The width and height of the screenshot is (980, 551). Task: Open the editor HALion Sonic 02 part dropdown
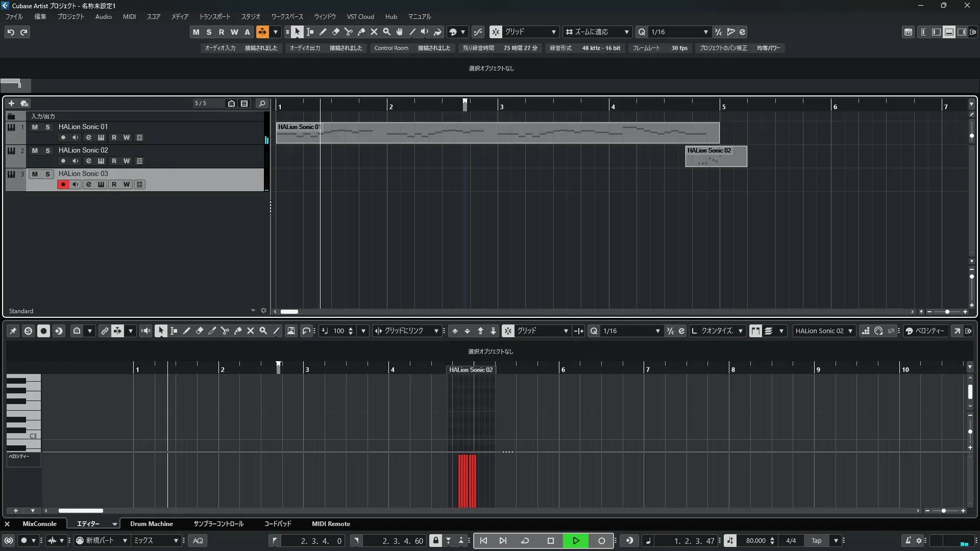[850, 331]
